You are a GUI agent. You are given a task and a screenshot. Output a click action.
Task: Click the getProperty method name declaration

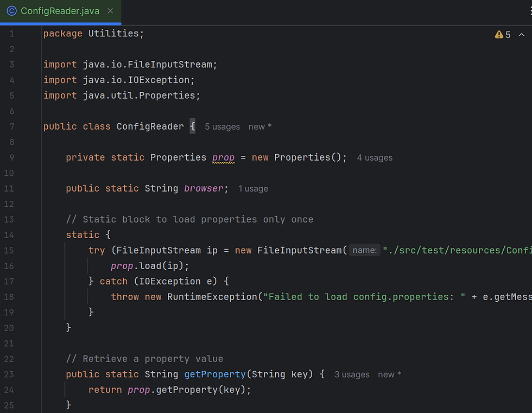[215, 374]
